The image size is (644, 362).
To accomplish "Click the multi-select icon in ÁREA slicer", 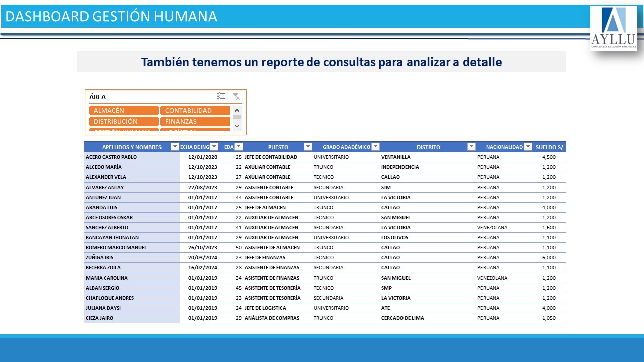I will click(x=221, y=96).
